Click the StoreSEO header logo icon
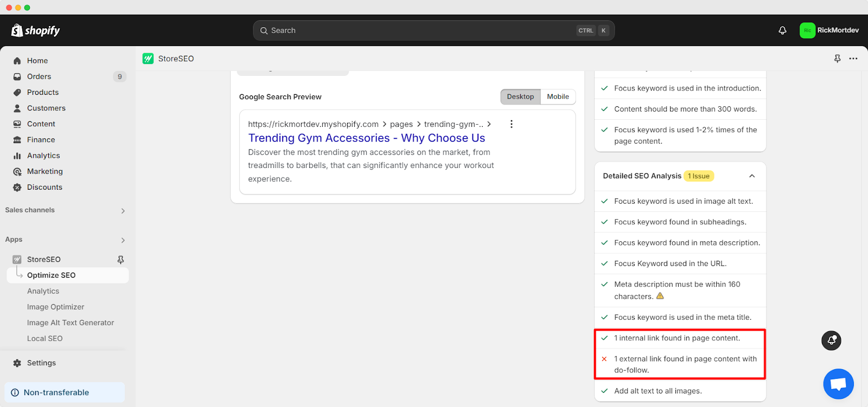 [x=148, y=59]
